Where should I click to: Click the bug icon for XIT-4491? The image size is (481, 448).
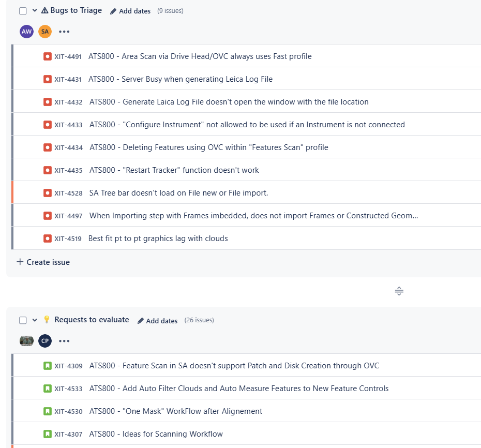click(48, 56)
